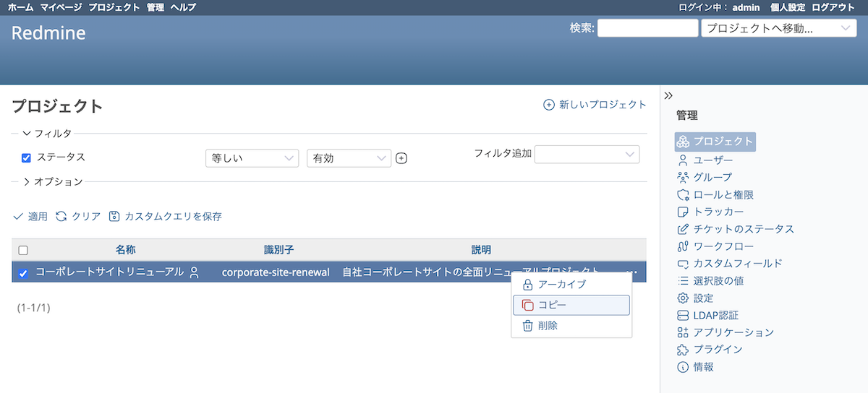Click the Delete trash icon in context menu
The height and width of the screenshot is (393, 868).
click(528, 326)
